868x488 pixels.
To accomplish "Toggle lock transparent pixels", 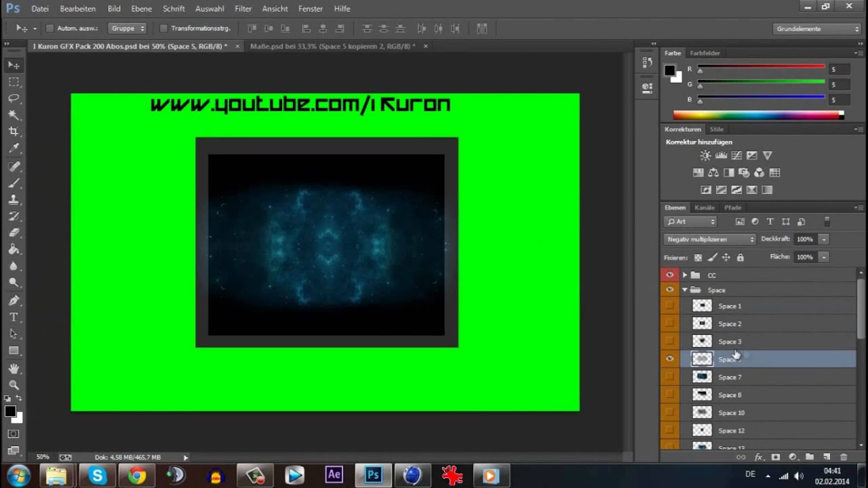I will pos(698,258).
